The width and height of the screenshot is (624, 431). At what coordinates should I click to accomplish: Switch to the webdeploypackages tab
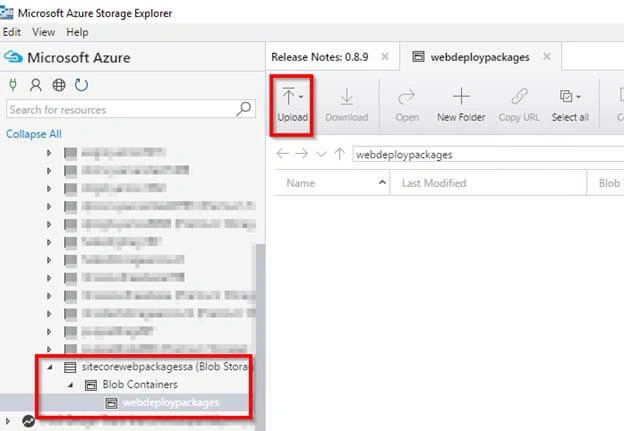[480, 57]
